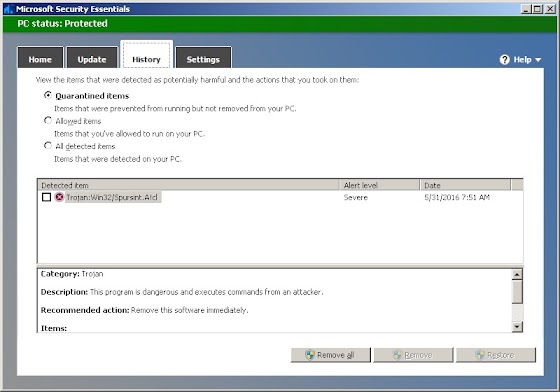
Task: Click the Severe alert level cell
Action: [x=356, y=197]
